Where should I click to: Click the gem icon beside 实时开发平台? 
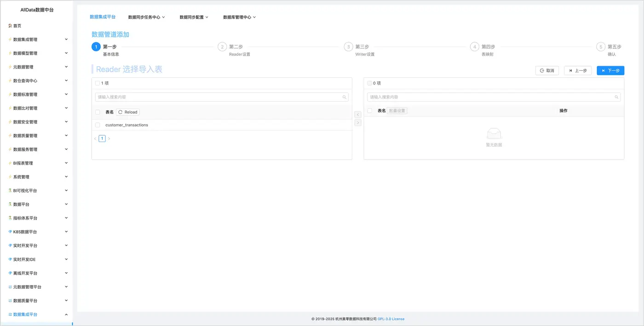pos(10,246)
